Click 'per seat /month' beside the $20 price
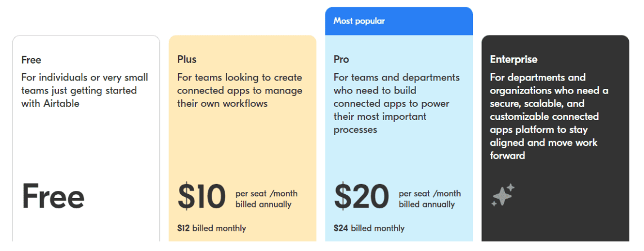The image size is (644, 251). click(430, 194)
